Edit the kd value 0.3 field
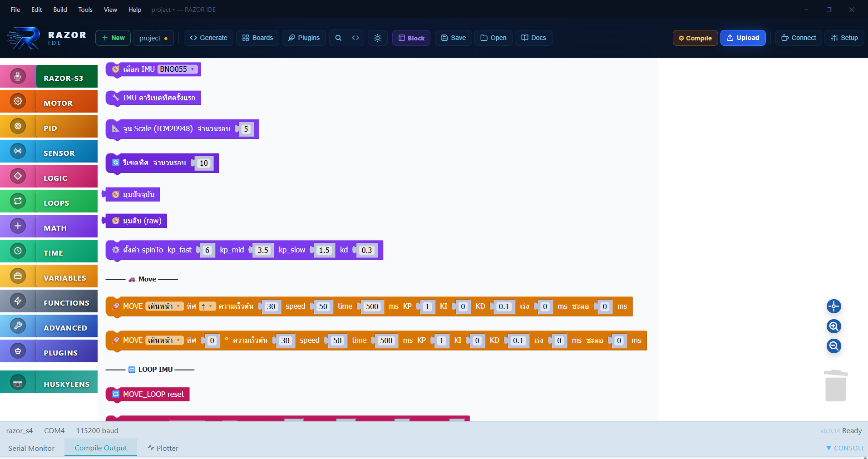868x459 pixels. tap(367, 250)
